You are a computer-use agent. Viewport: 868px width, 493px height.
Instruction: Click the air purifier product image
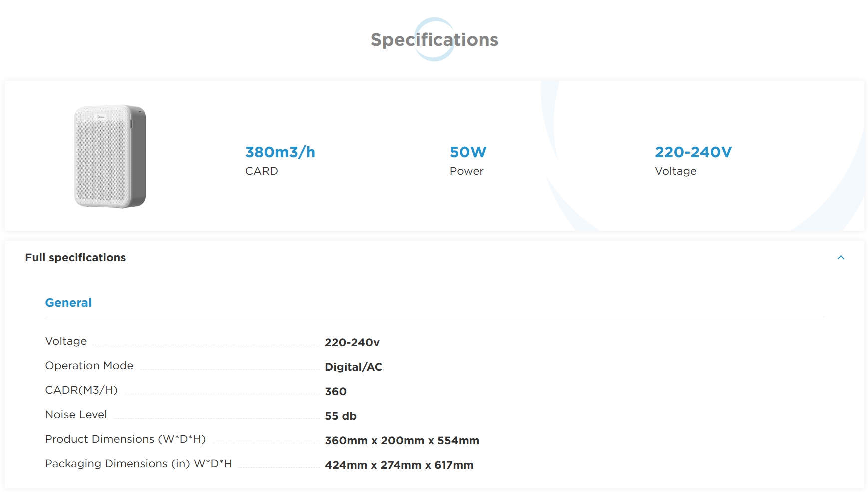pyautogui.click(x=110, y=156)
